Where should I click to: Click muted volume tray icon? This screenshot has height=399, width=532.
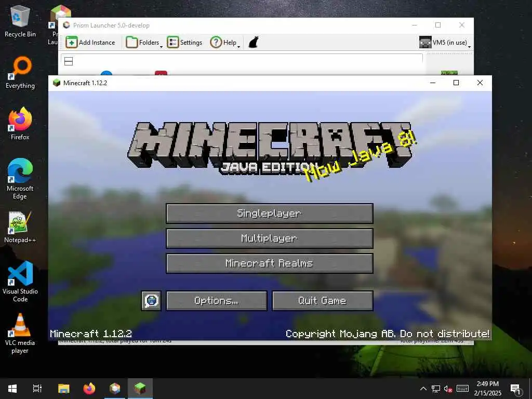tap(448, 389)
